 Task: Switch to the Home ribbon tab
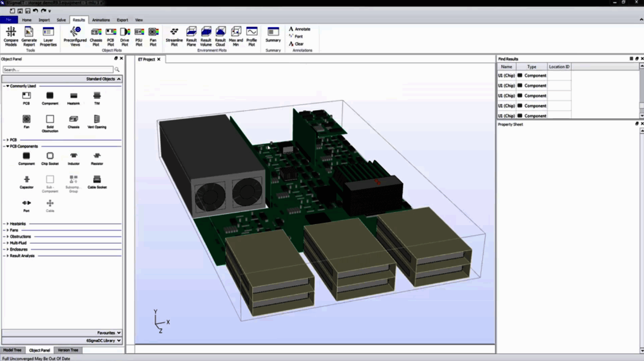[27, 20]
